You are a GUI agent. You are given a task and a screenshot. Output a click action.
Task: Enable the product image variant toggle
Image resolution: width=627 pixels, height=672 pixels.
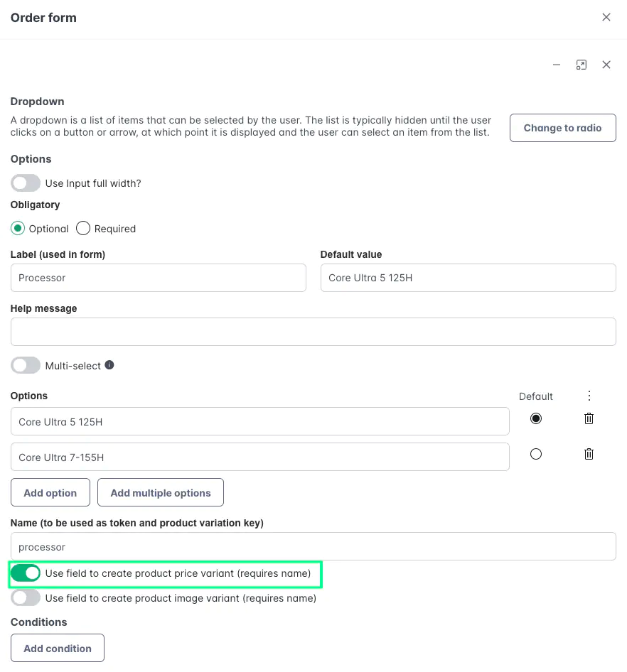26,598
